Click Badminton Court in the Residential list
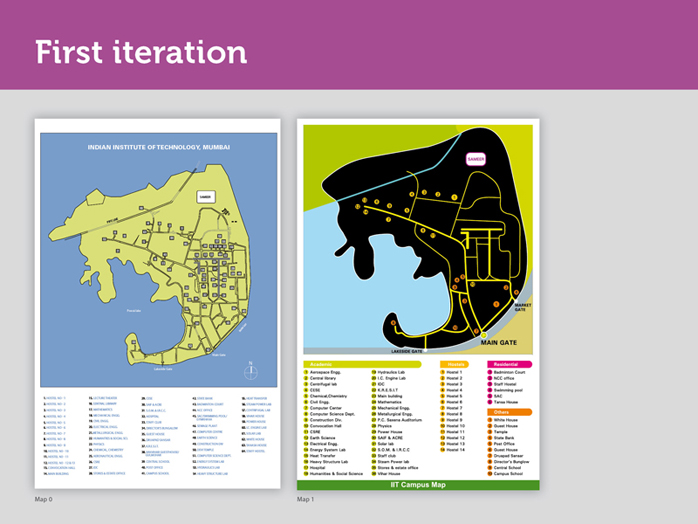The height and width of the screenshot is (524, 698). (514, 371)
